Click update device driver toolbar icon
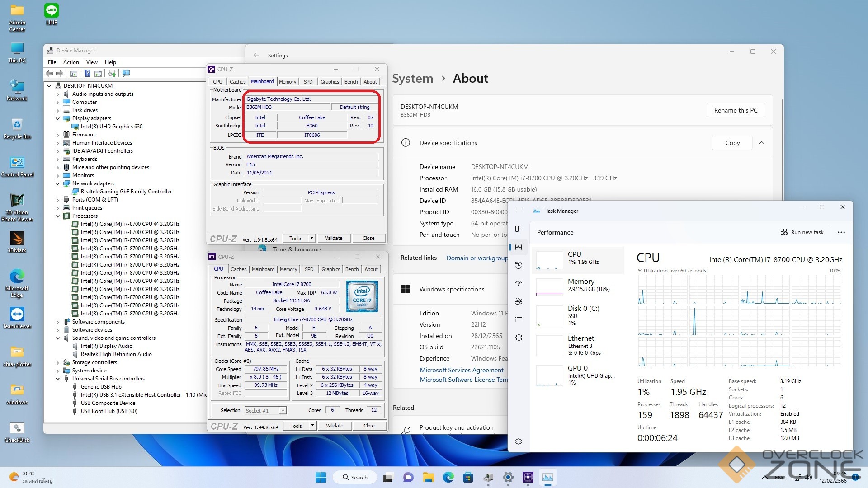The width and height of the screenshot is (868, 488). pos(112,73)
